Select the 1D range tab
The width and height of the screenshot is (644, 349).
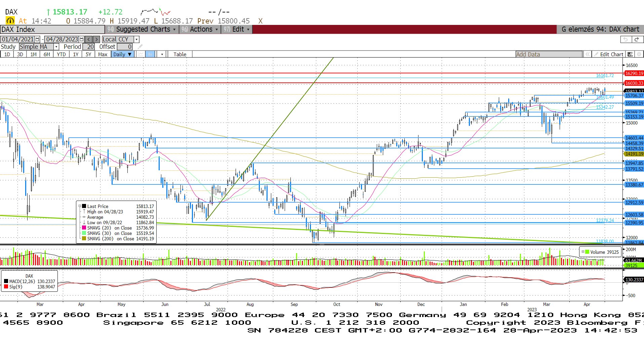[7, 54]
